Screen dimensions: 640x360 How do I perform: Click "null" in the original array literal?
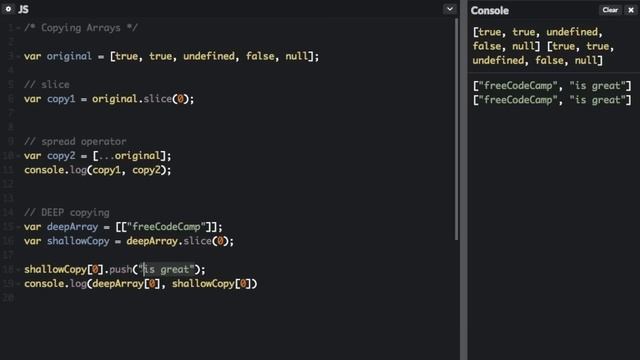(296, 56)
